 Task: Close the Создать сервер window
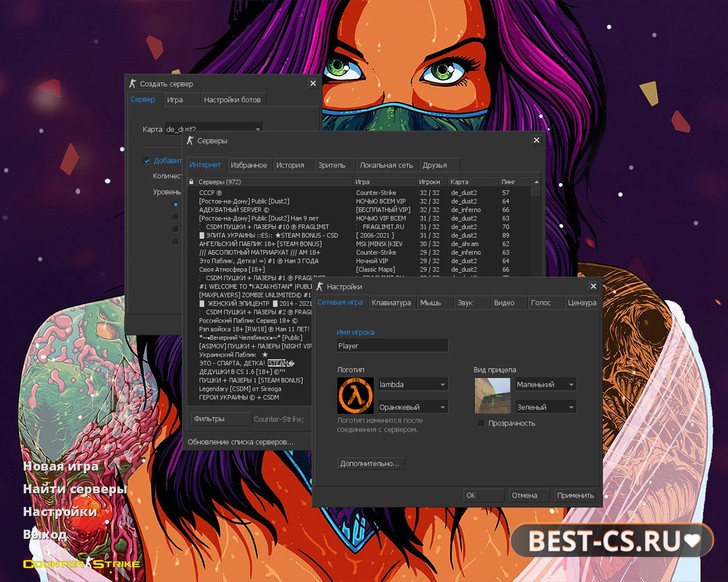tap(313, 84)
